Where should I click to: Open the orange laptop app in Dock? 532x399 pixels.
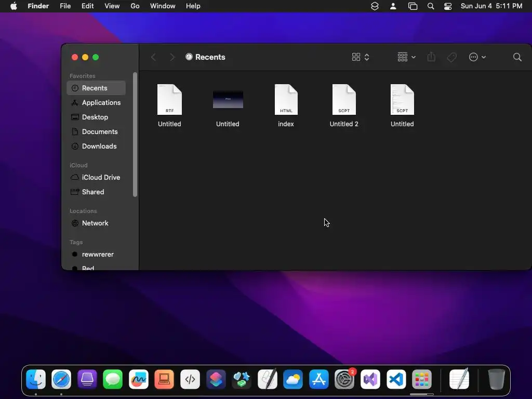click(164, 379)
